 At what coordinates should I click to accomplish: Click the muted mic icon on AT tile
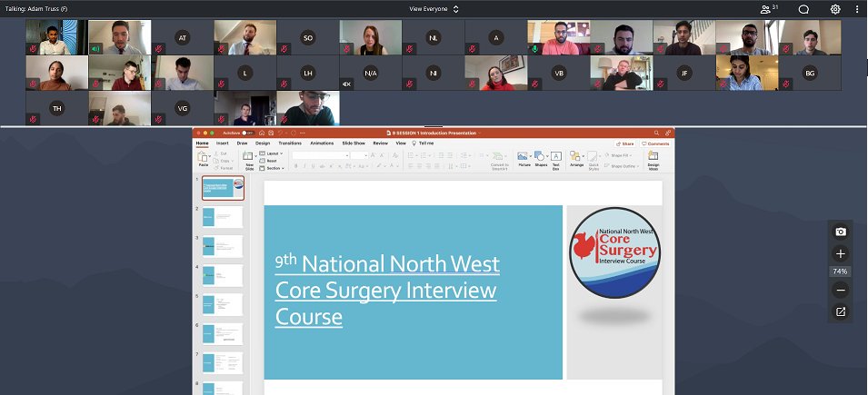pyautogui.click(x=158, y=49)
